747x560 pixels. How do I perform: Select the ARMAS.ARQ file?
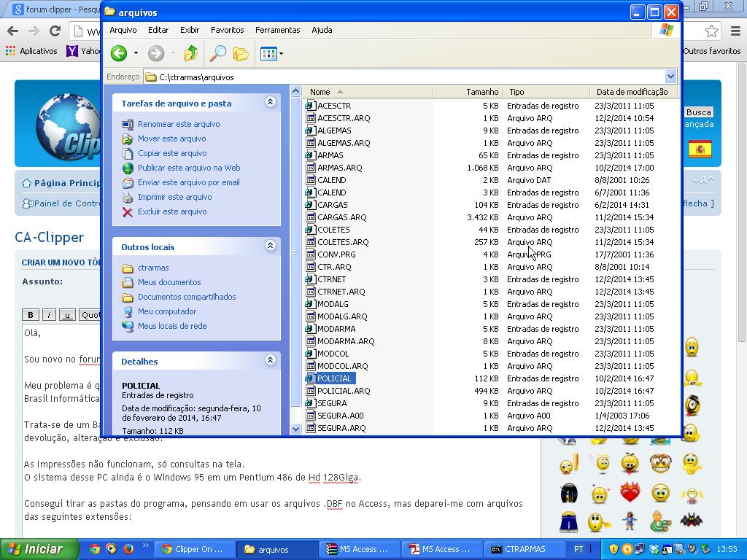tap(339, 168)
